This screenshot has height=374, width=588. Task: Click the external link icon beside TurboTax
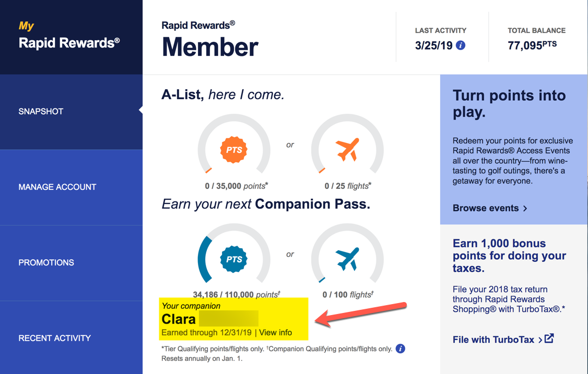(549, 339)
